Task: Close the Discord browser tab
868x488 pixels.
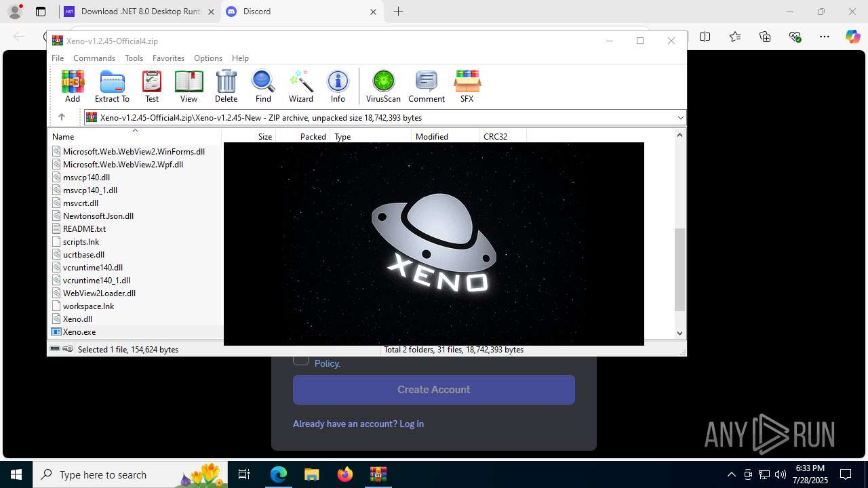Action: click(373, 12)
